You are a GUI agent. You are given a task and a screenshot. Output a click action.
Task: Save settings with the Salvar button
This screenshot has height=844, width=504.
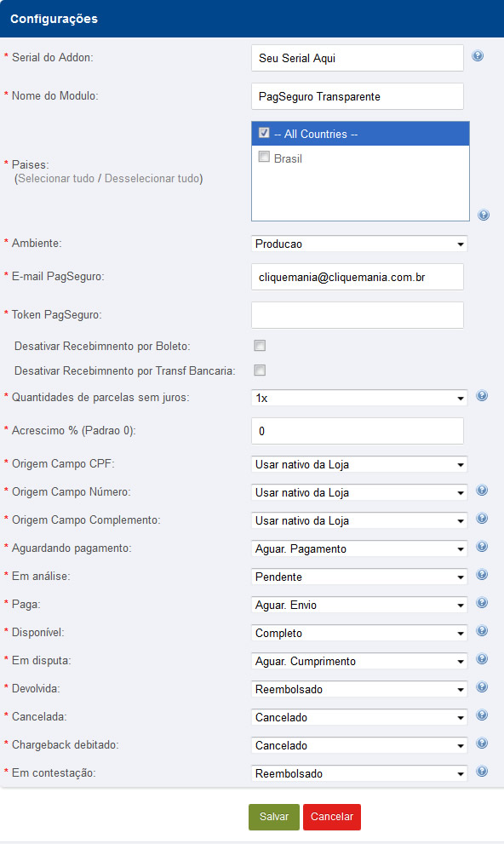point(274,817)
